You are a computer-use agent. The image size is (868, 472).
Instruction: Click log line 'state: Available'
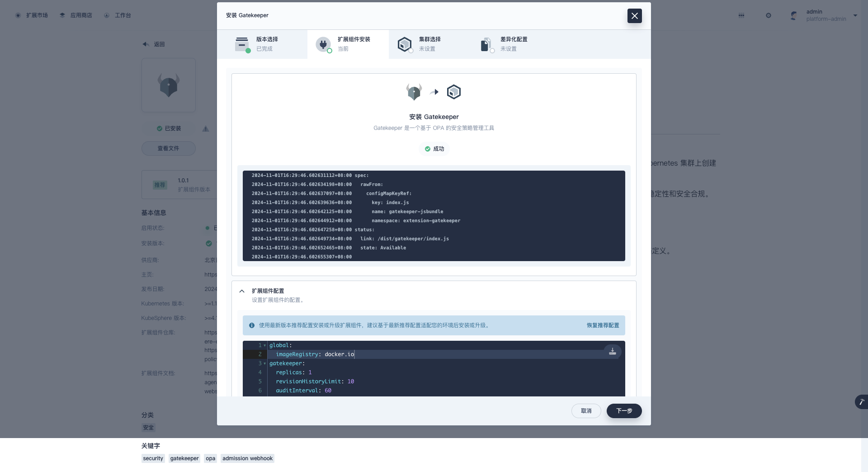point(383,248)
